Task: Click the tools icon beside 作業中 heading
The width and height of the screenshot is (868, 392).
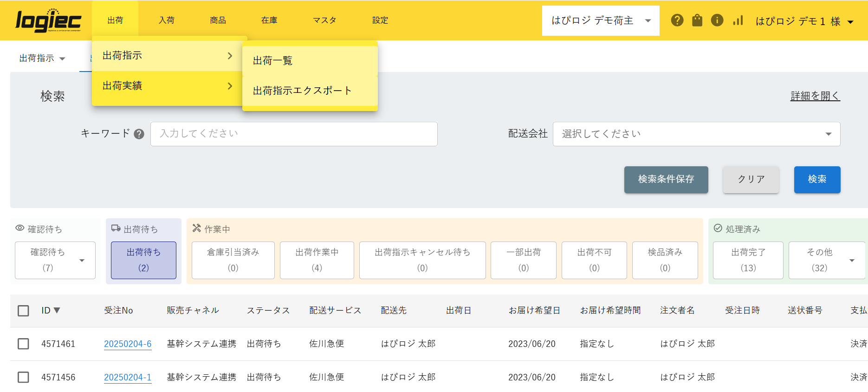Action: point(197,228)
